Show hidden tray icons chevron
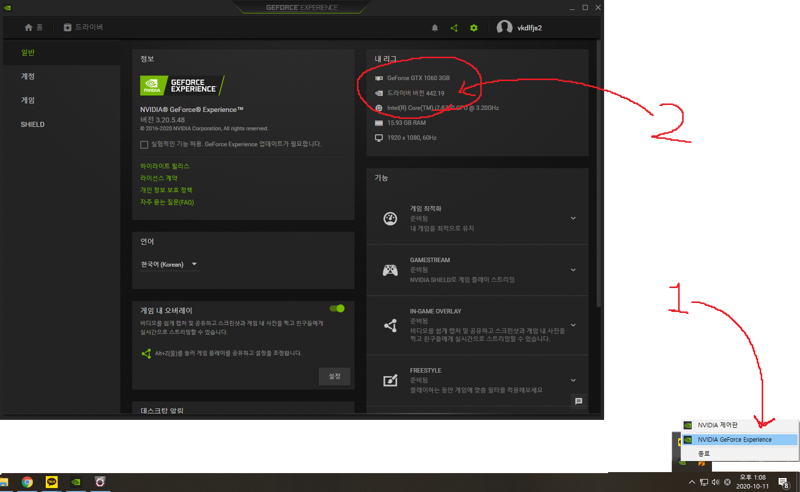This screenshot has height=492, width=800. tap(692, 482)
